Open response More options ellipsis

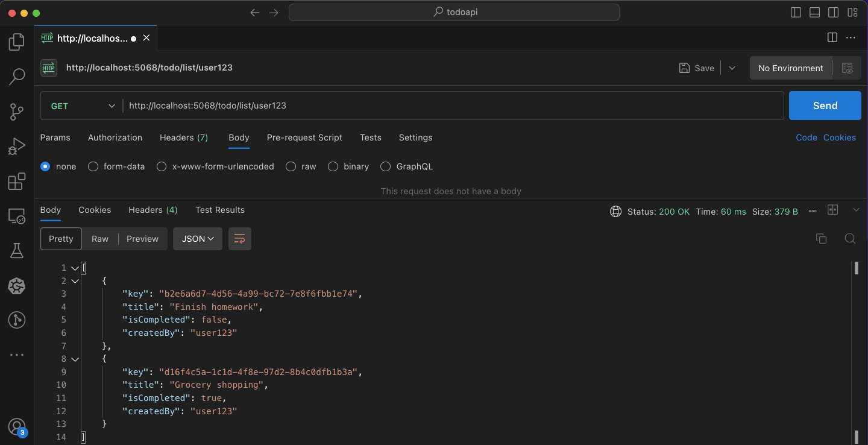813,211
